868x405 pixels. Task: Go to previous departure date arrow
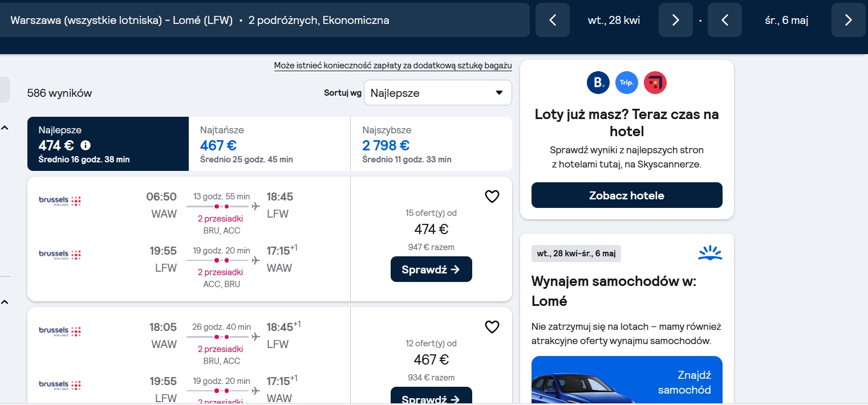pos(552,20)
